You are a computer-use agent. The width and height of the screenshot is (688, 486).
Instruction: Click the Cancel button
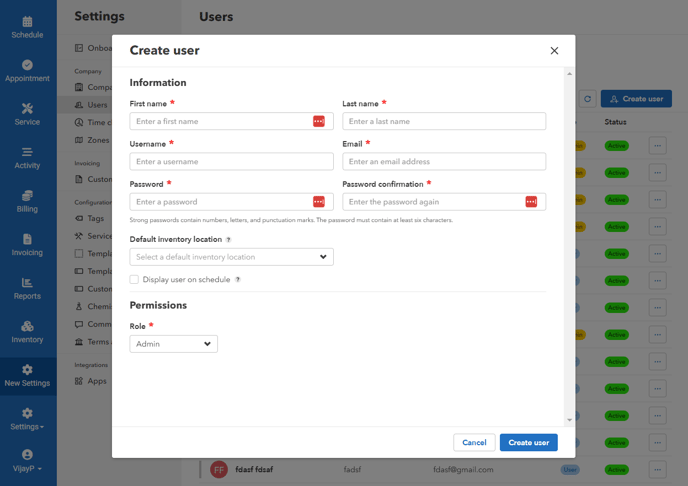click(x=474, y=442)
